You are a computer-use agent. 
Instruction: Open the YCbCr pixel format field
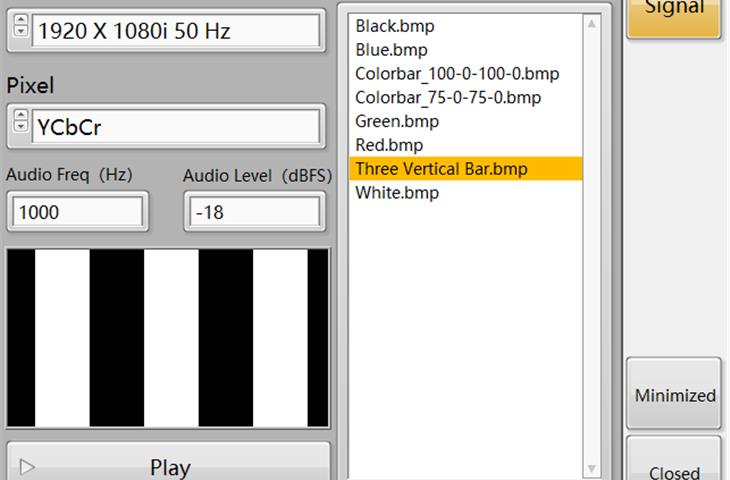click(177, 127)
